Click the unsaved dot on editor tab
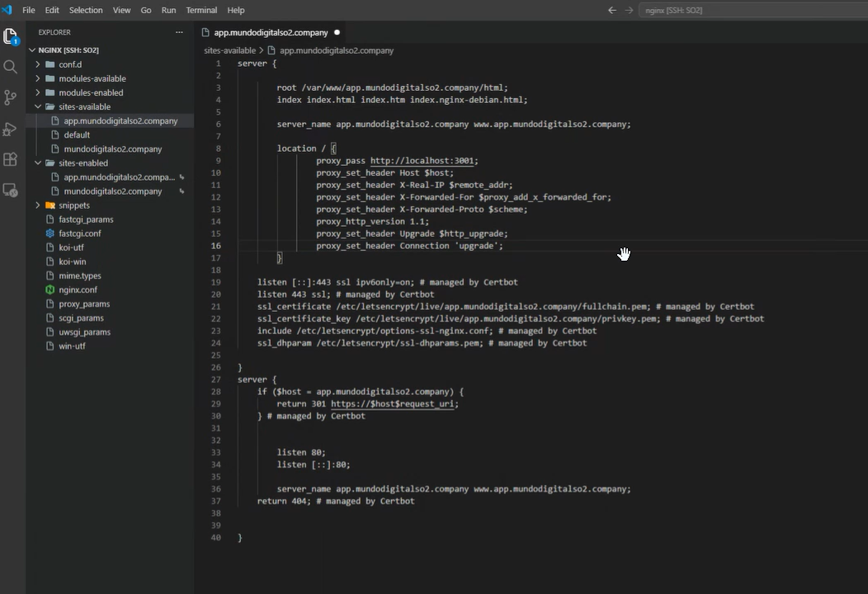Screen dimensions: 868x594 click(337, 33)
